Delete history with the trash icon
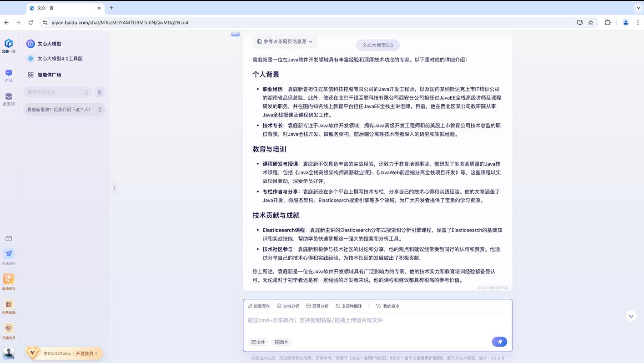 (100, 92)
